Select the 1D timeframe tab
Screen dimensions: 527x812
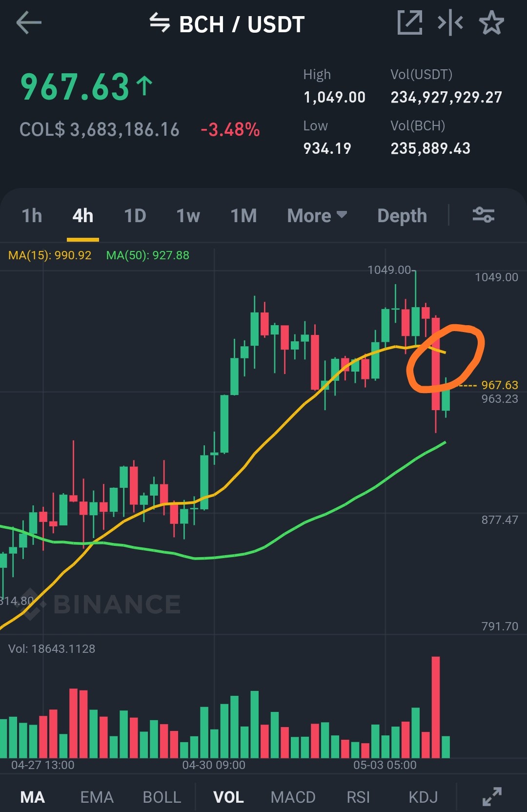click(x=135, y=215)
